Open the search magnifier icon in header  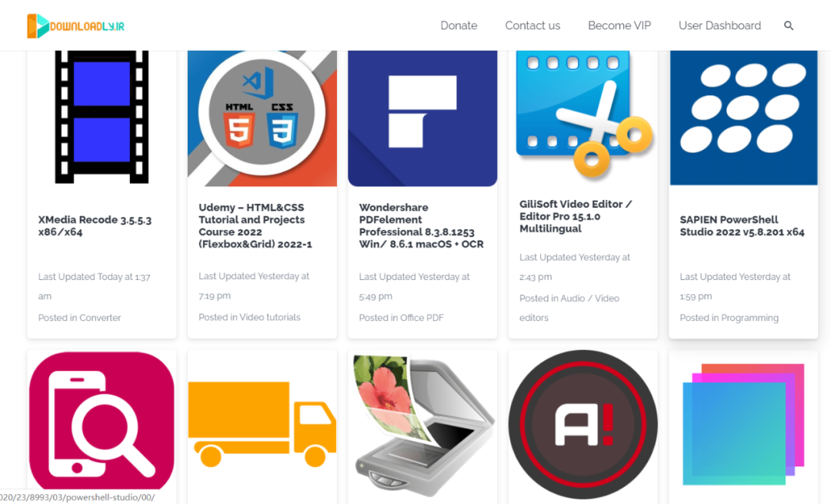tap(789, 25)
